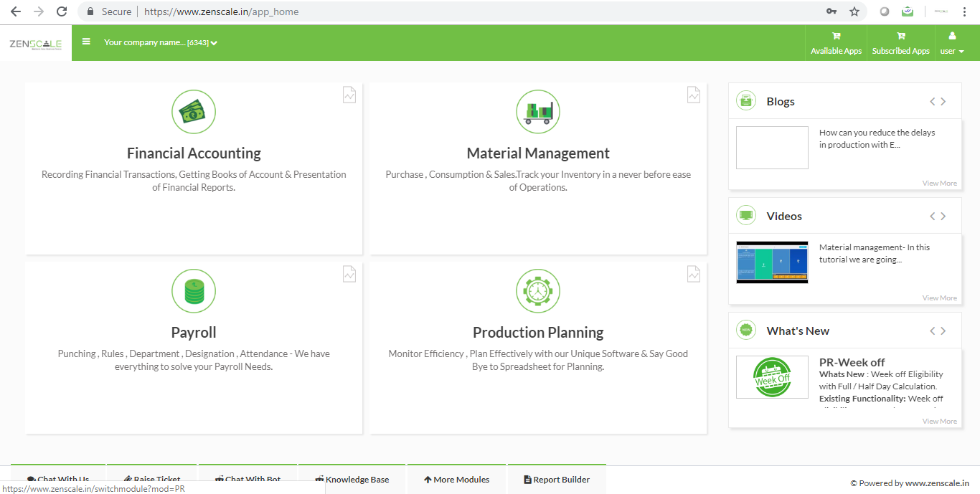Open the Production Planning module title
Viewport: 980px width, 494px height.
point(538,333)
